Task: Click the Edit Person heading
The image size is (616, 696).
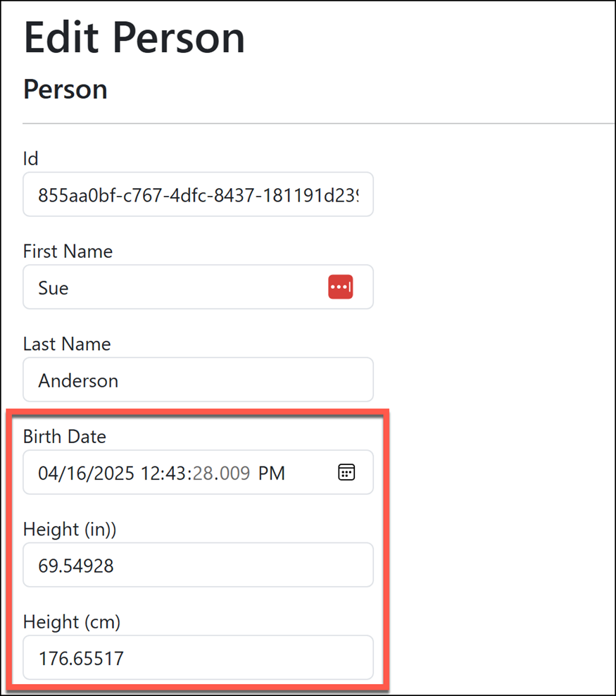Action: click(134, 38)
